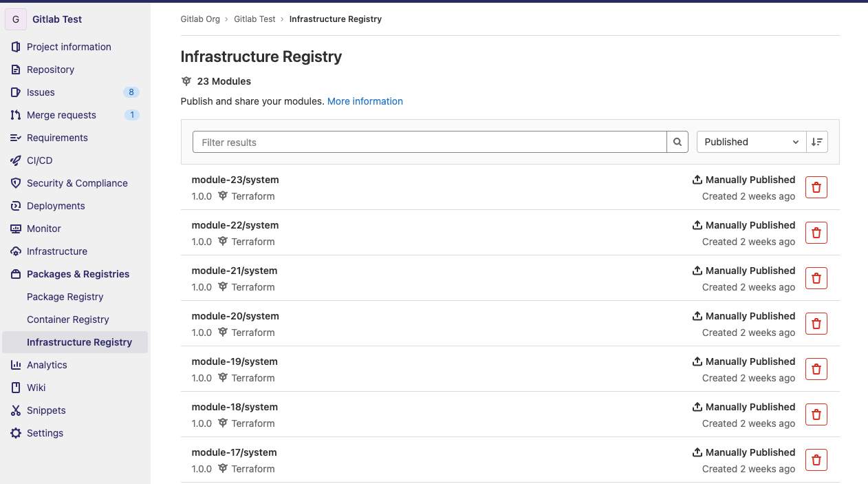Open the Published filter dropdown
This screenshot has width=868, height=484.
[749, 142]
